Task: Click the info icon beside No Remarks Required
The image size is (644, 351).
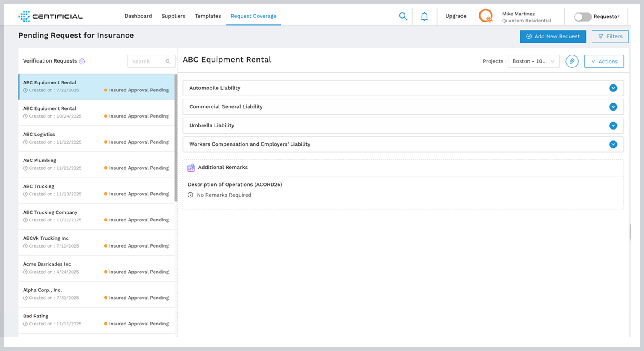Action: pos(191,195)
